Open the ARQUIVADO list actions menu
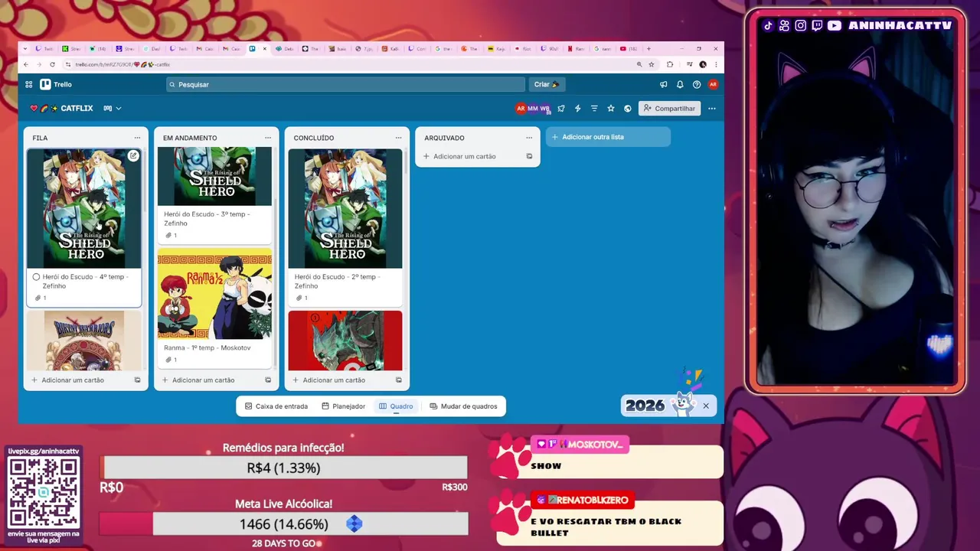This screenshot has width=980, height=551. click(529, 138)
